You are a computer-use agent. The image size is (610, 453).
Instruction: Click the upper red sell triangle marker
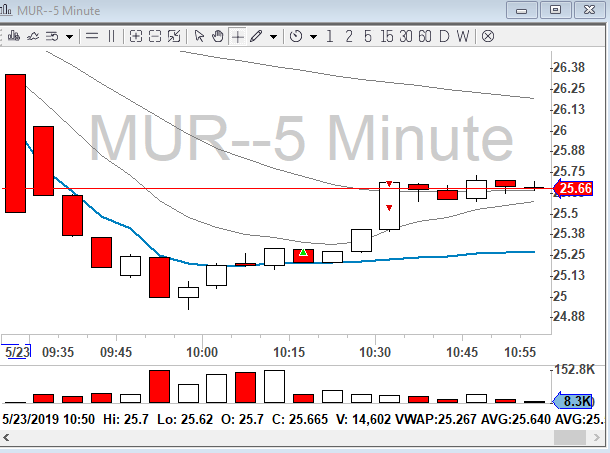[389, 184]
